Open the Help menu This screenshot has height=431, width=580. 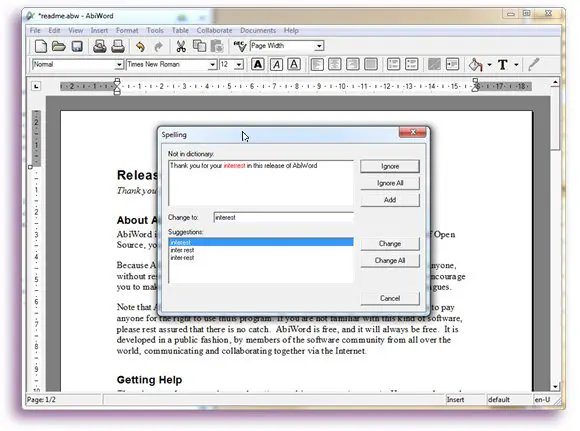tap(291, 30)
